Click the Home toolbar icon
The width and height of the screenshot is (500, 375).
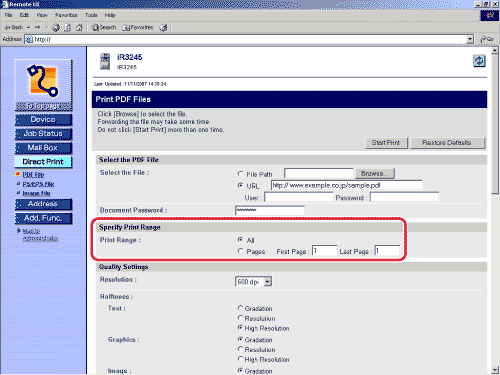click(79, 28)
